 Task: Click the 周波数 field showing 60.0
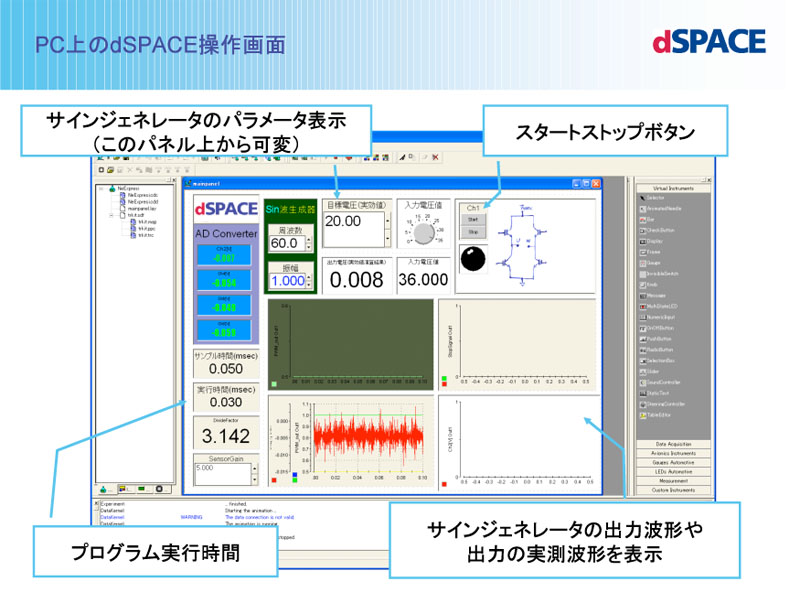[x=287, y=243]
